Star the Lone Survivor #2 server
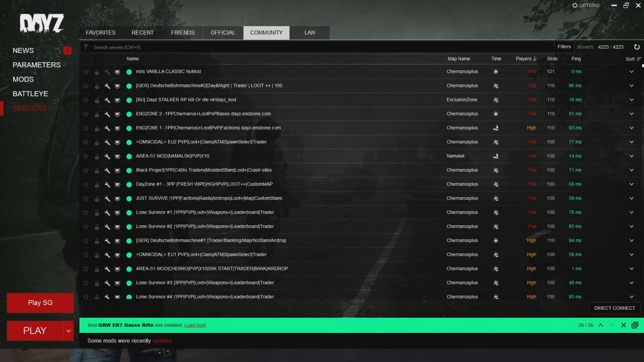 click(86, 226)
